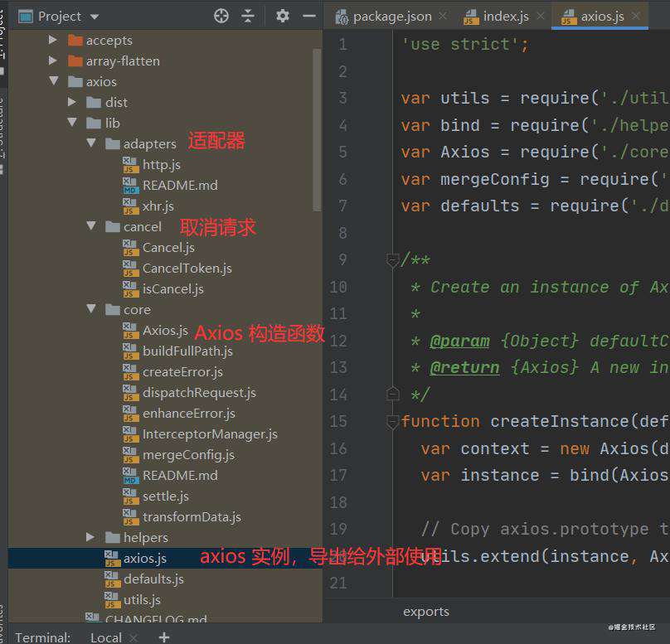Select the Local terminal tab
Viewport: 670px width, 644px height.
tap(106, 637)
